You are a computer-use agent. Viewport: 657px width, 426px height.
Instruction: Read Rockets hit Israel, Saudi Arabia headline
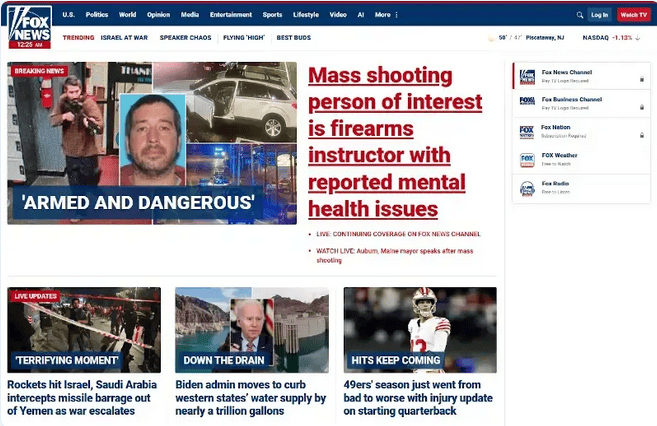tap(82, 398)
